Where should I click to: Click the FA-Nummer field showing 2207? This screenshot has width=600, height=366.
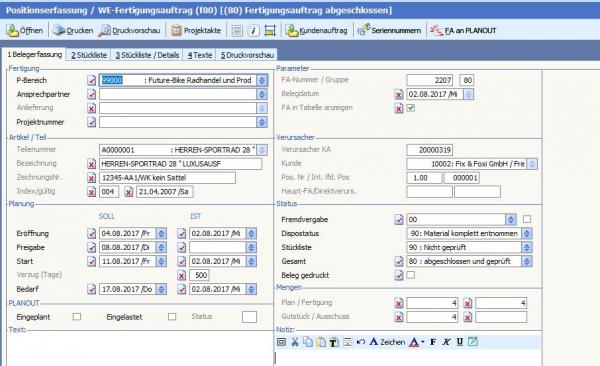pyautogui.click(x=430, y=80)
